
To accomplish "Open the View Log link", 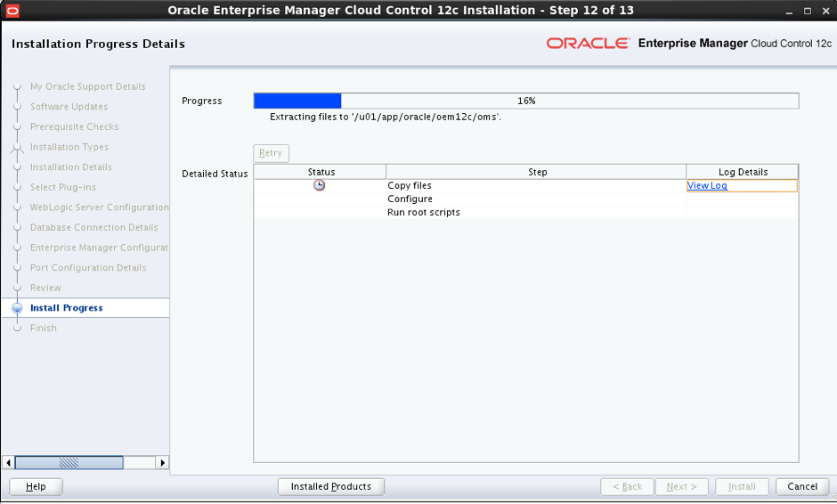I will point(707,185).
